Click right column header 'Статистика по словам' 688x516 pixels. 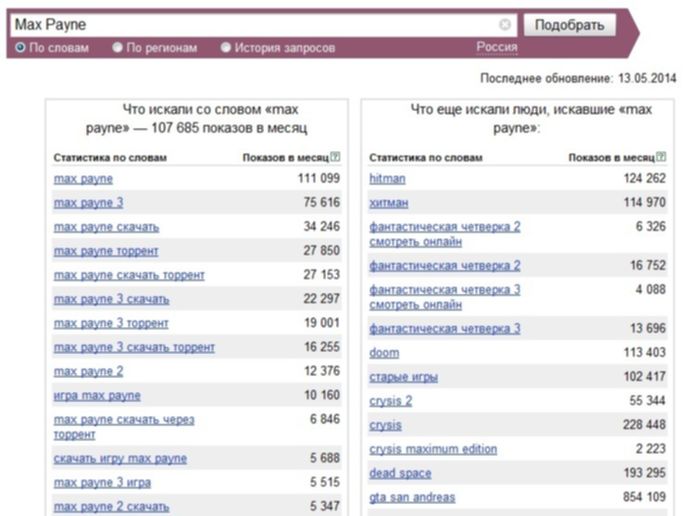[426, 158]
